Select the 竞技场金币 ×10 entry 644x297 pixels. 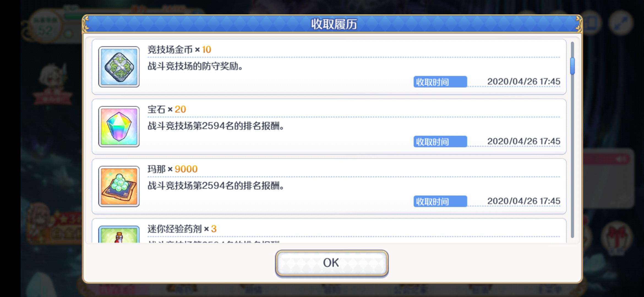329,67
